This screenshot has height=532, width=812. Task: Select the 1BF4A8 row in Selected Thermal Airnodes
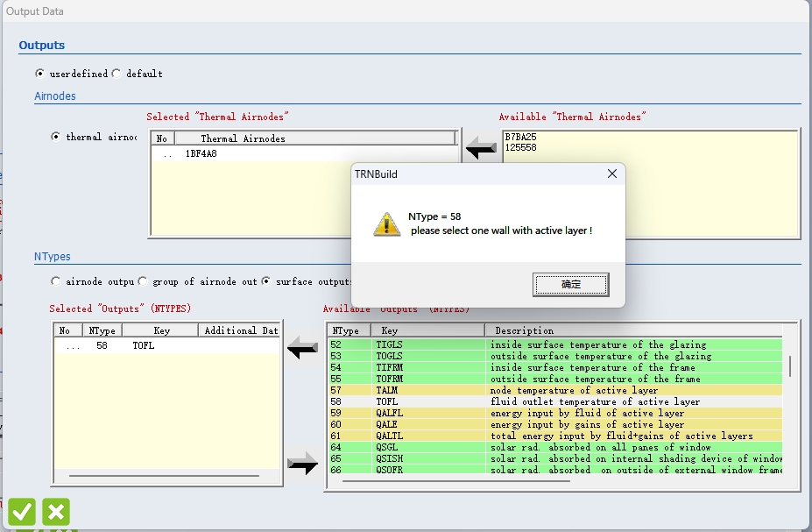click(x=201, y=153)
